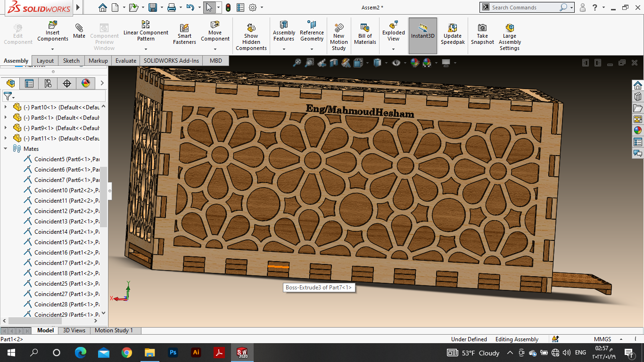Toggle Hide/Show Items eye icon

[396, 62]
